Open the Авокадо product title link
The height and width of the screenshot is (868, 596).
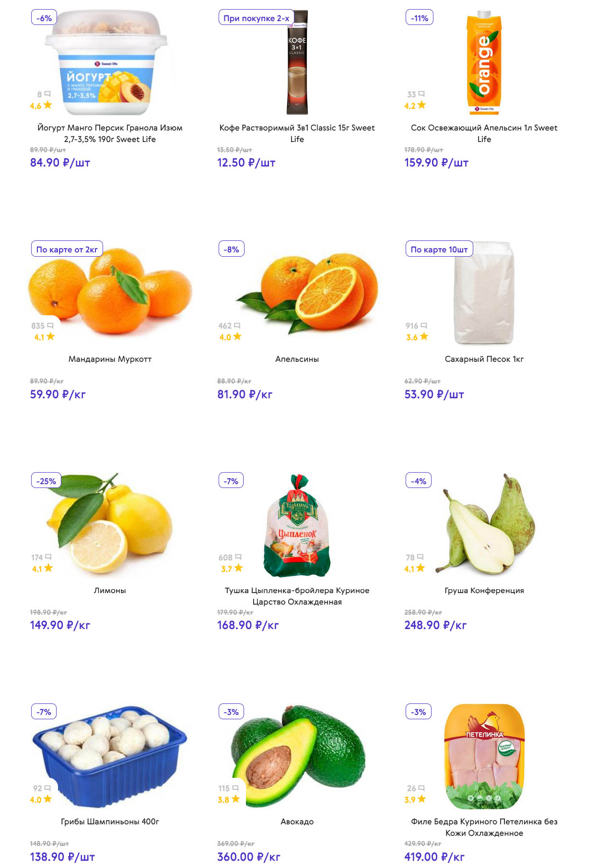tap(297, 821)
